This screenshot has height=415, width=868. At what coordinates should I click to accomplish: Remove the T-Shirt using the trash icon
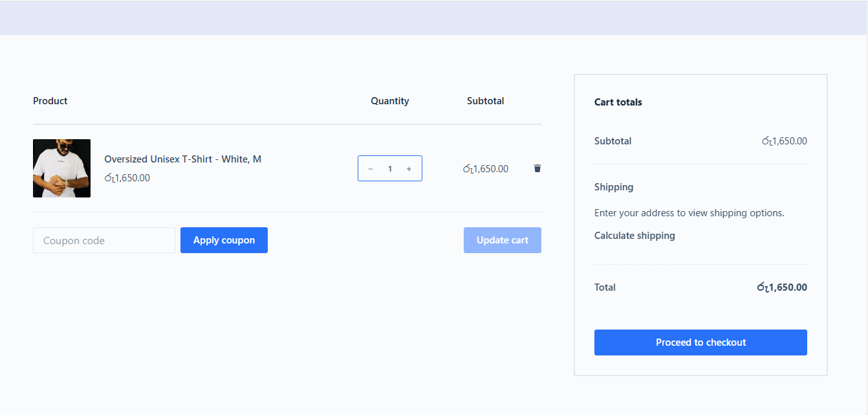click(537, 168)
